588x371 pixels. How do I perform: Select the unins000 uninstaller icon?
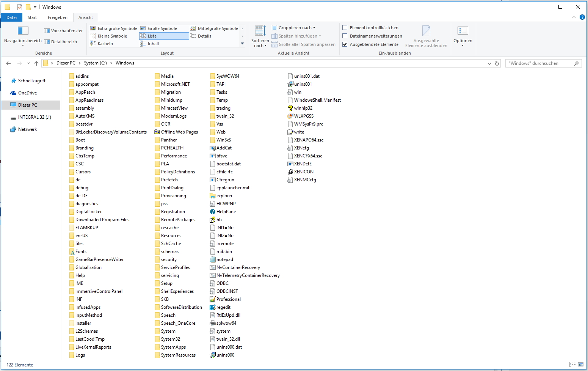213,355
